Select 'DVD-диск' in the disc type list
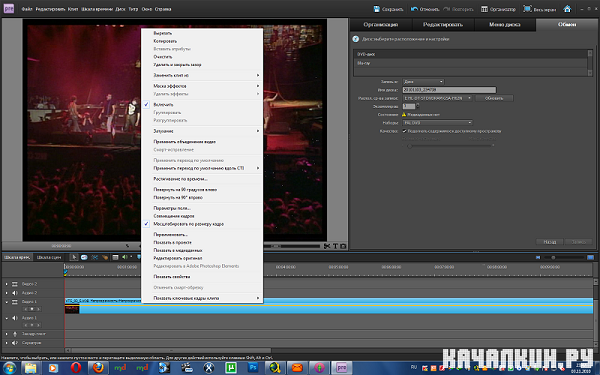 [x=470, y=54]
